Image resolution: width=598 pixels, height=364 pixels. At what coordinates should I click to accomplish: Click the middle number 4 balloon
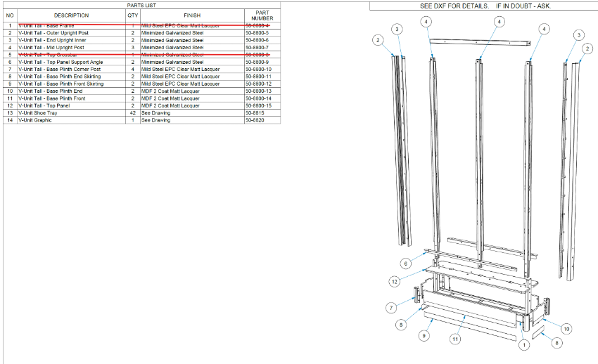pos(499,22)
